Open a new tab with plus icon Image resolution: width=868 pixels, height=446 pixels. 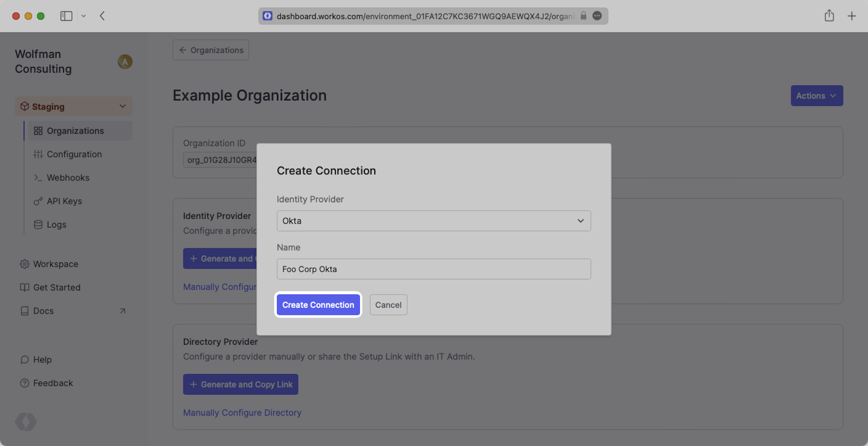pos(851,16)
